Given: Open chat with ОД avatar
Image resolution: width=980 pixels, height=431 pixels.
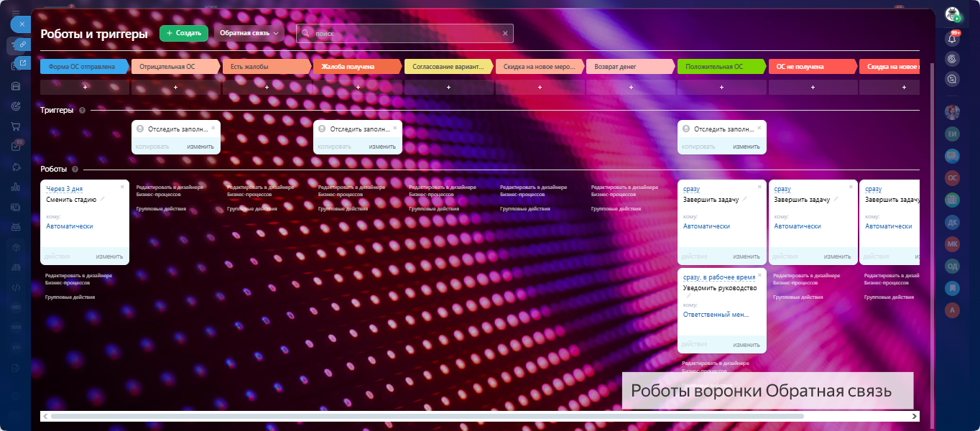Looking at the screenshot, I should (953, 267).
